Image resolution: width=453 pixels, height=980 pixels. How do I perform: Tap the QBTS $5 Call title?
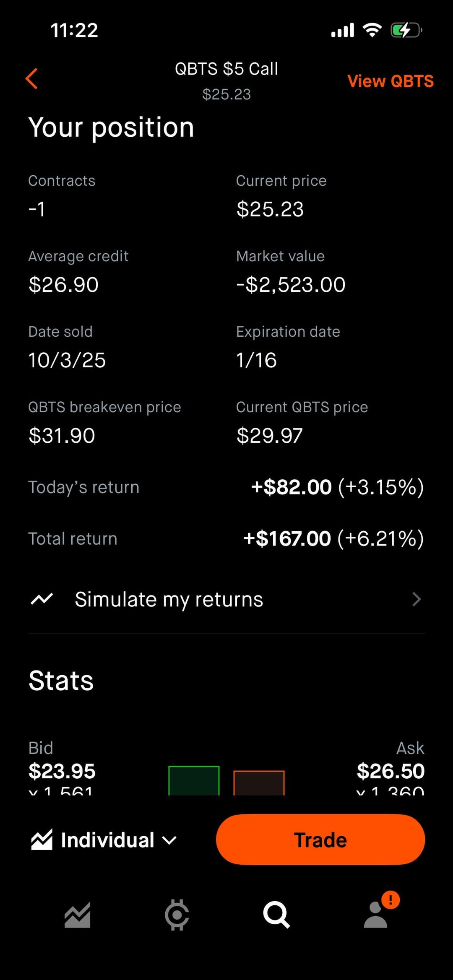[226, 69]
